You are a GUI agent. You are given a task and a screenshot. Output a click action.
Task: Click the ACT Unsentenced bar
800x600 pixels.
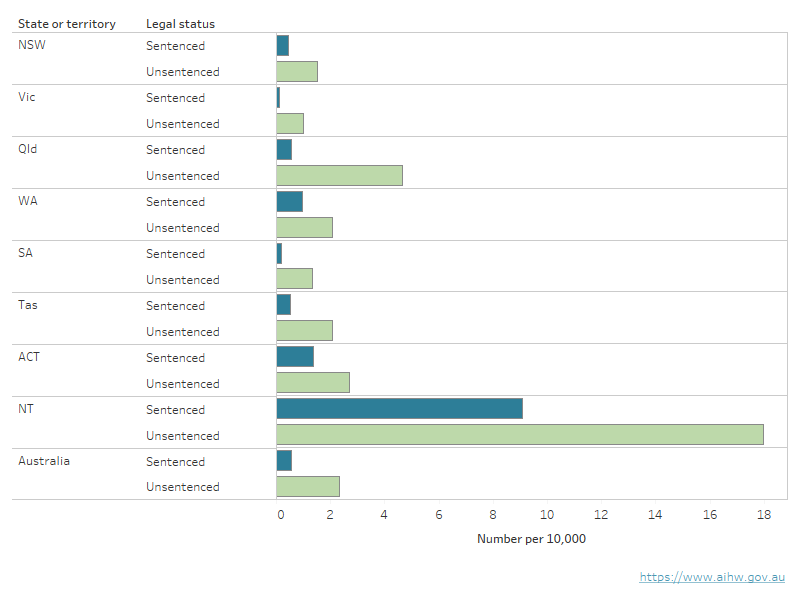point(313,383)
